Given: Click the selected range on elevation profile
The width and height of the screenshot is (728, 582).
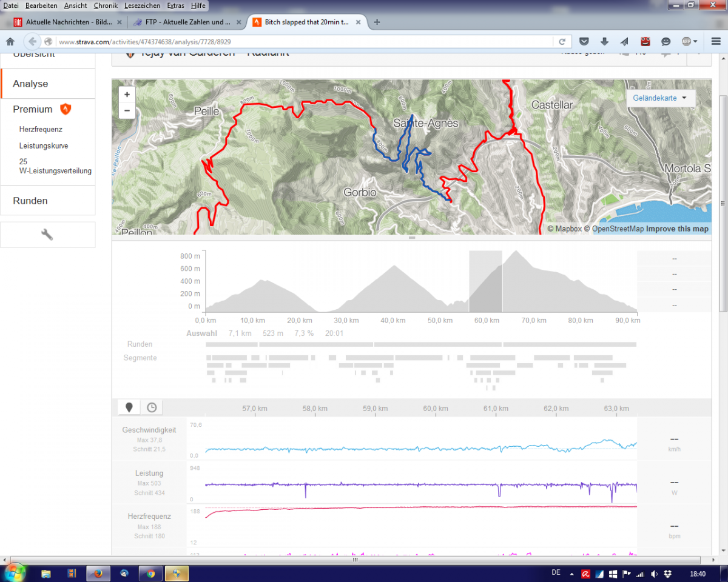Looking at the screenshot, I should (485, 281).
